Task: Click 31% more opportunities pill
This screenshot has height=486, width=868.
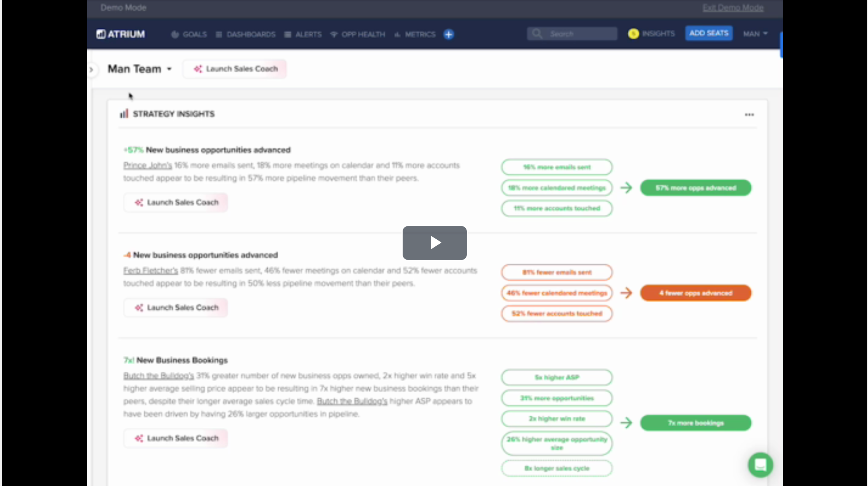Action: tap(557, 398)
